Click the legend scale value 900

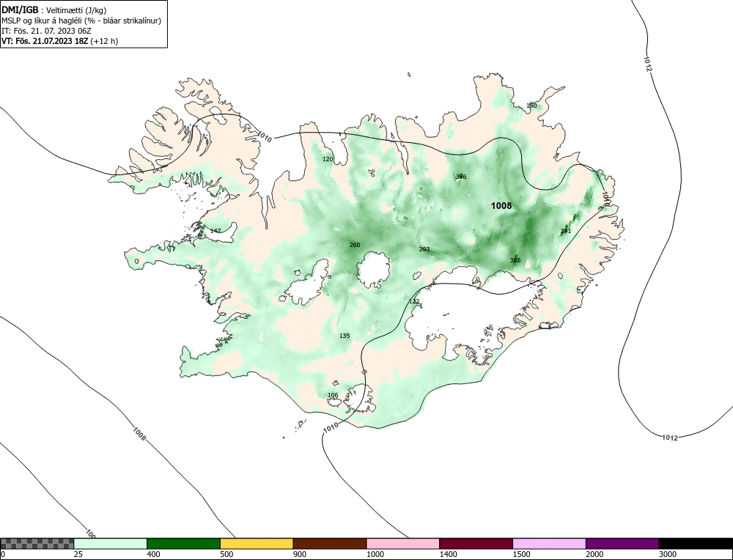(x=300, y=554)
